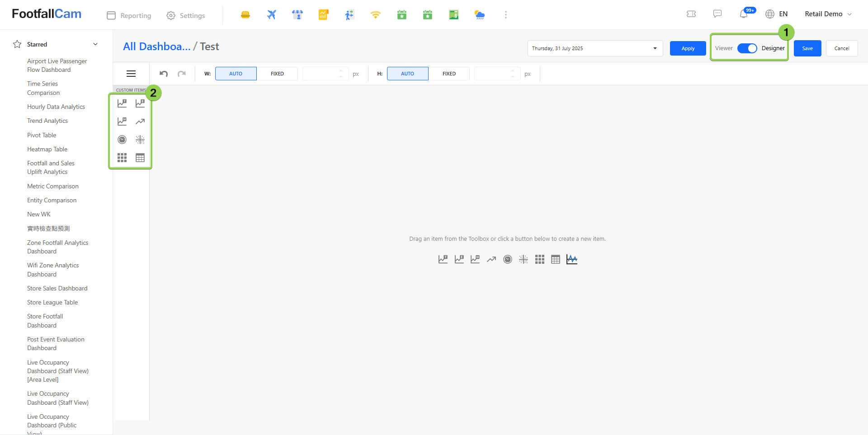Open the weather cloud icon

[480, 15]
